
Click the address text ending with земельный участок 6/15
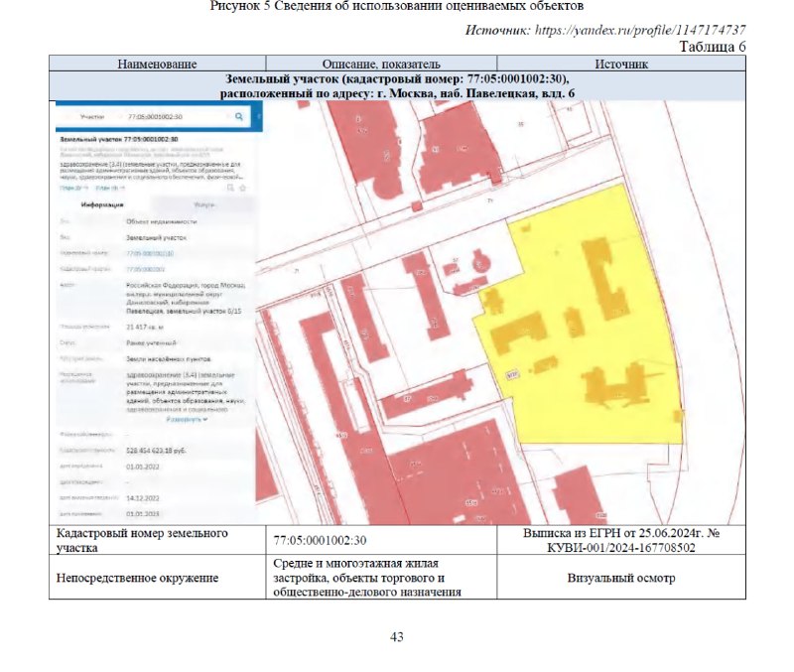186,298
